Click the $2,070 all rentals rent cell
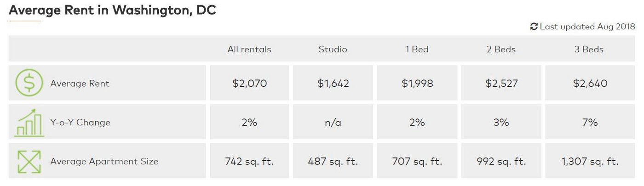 click(x=249, y=84)
